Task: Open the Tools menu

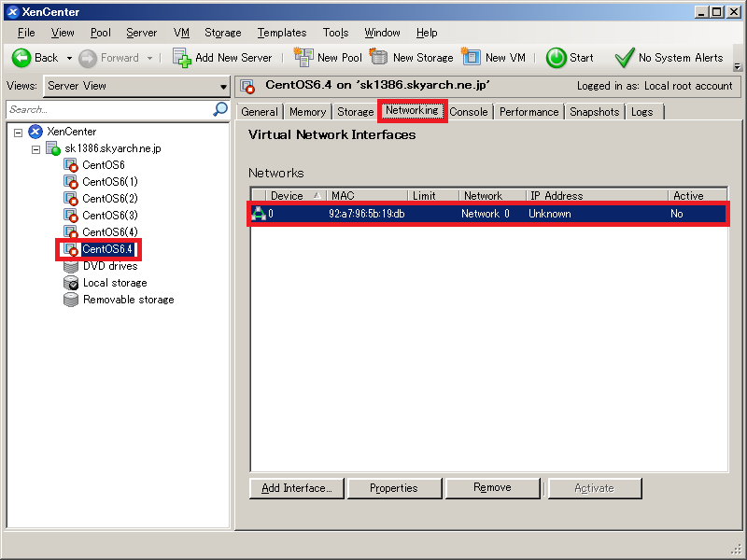Action: 336,33
